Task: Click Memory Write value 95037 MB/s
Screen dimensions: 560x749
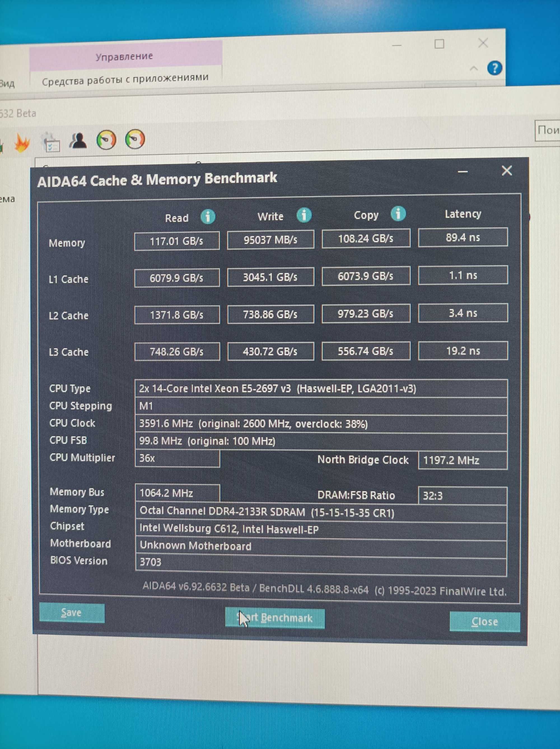Action: [270, 240]
